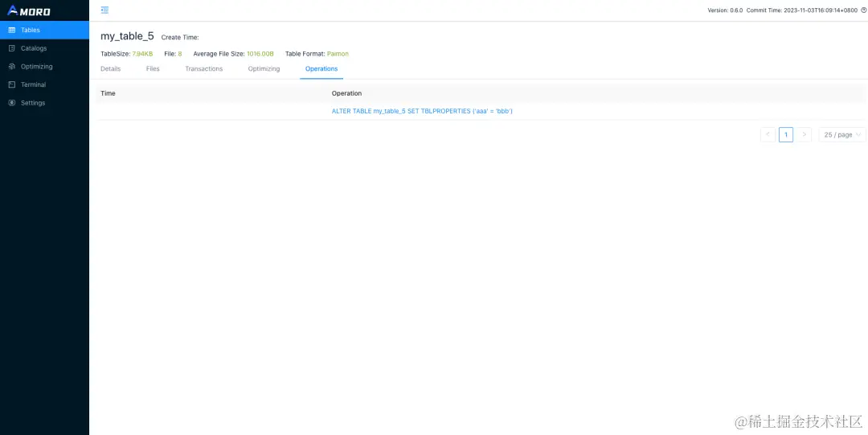Open Optimizing in sidebar menu

coord(44,67)
